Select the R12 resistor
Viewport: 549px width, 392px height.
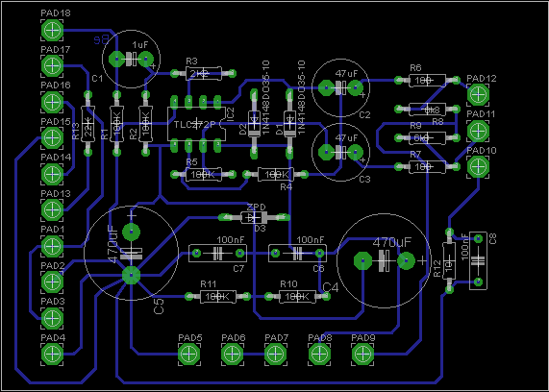tap(449, 260)
